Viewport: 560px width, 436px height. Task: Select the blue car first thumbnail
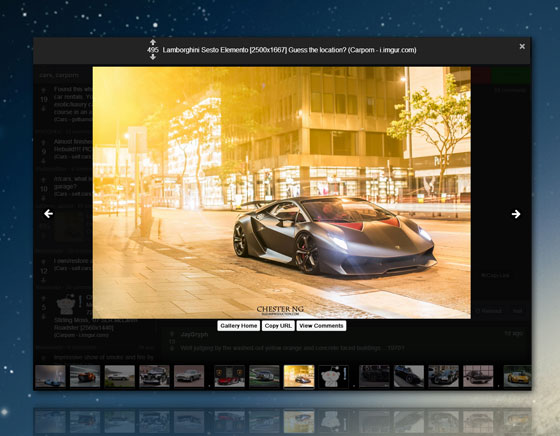pos(50,376)
